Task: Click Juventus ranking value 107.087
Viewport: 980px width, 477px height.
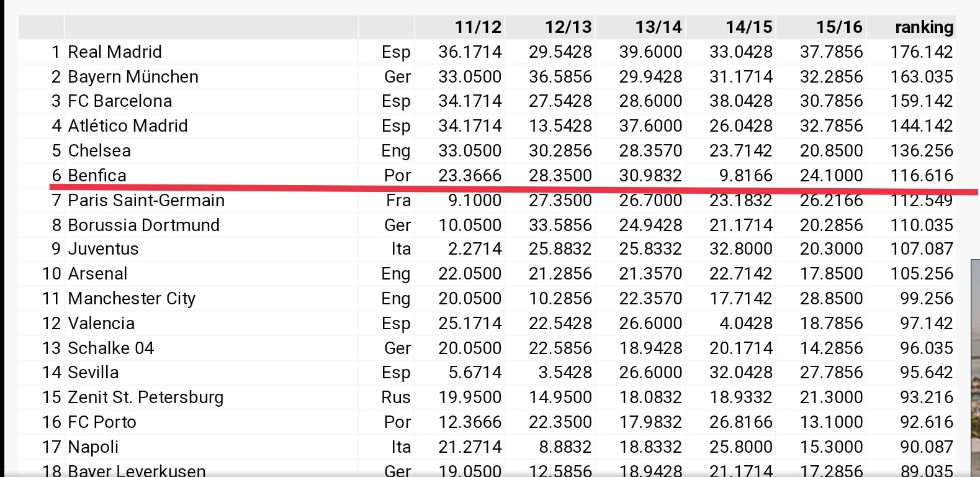Action: click(x=922, y=248)
